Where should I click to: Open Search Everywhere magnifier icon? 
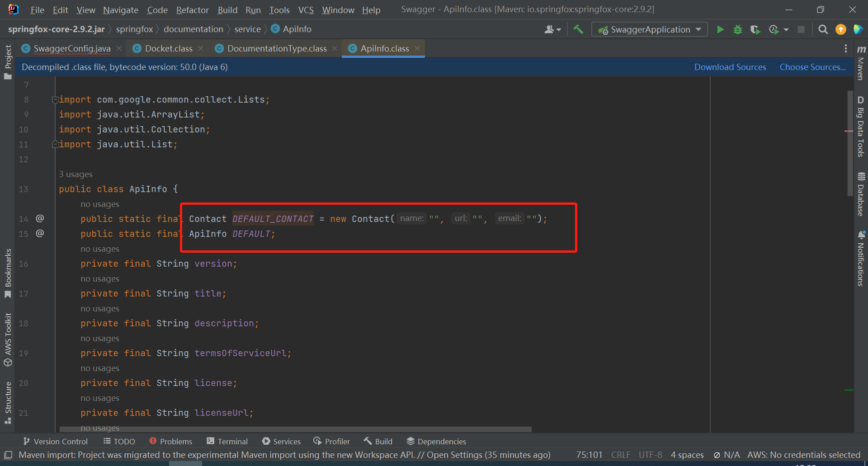point(823,29)
